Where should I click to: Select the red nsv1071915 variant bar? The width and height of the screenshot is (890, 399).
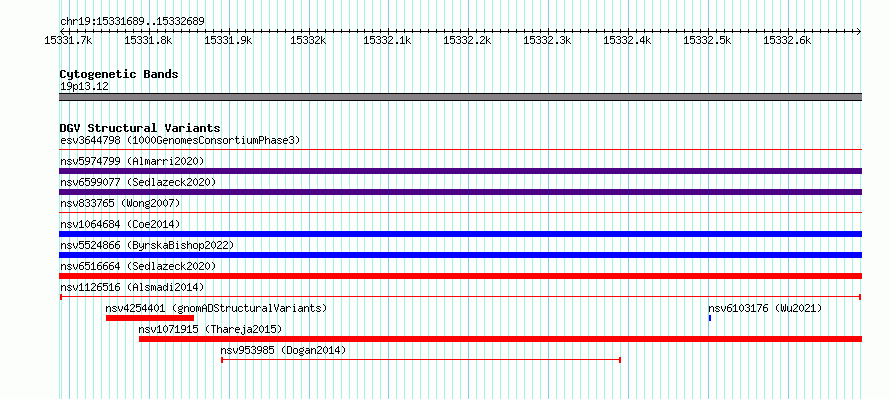click(x=501, y=339)
